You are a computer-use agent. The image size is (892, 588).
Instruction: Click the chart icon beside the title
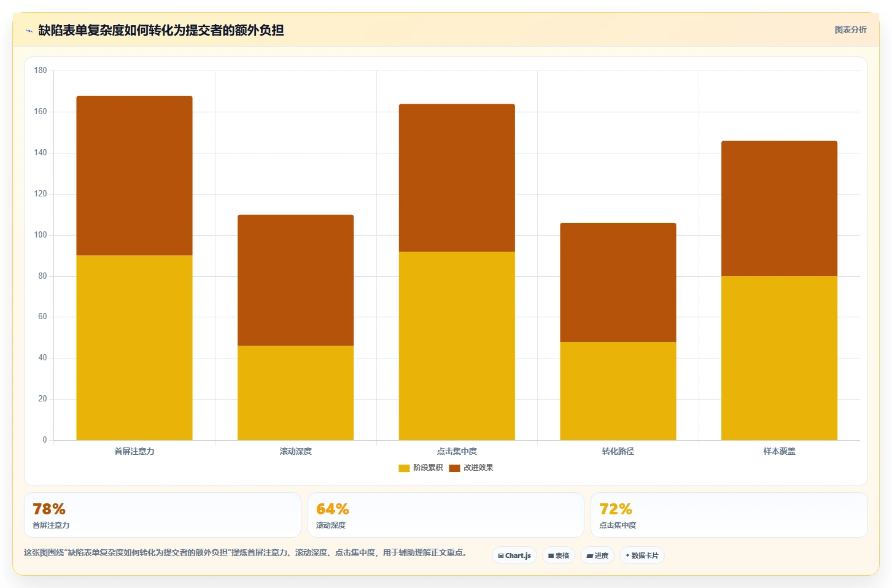(x=29, y=31)
